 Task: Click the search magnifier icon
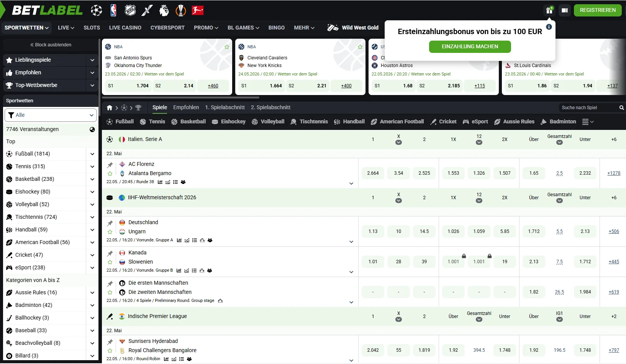coord(621,108)
